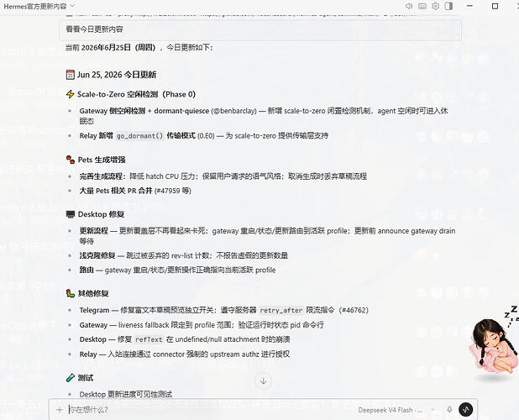Click the bug emoji beside 其他修复

pyautogui.click(x=71, y=293)
